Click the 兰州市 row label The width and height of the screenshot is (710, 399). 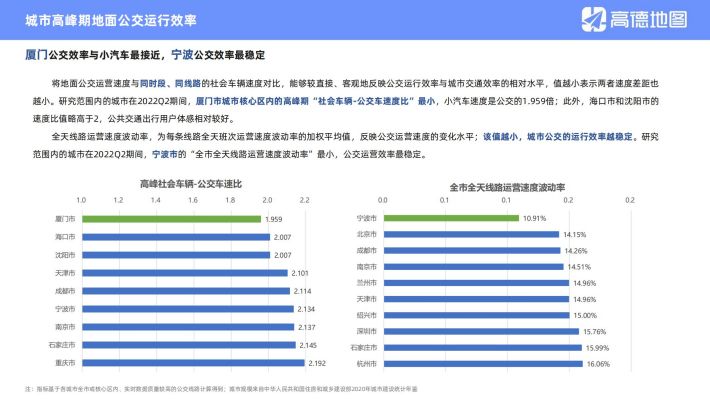(x=367, y=283)
